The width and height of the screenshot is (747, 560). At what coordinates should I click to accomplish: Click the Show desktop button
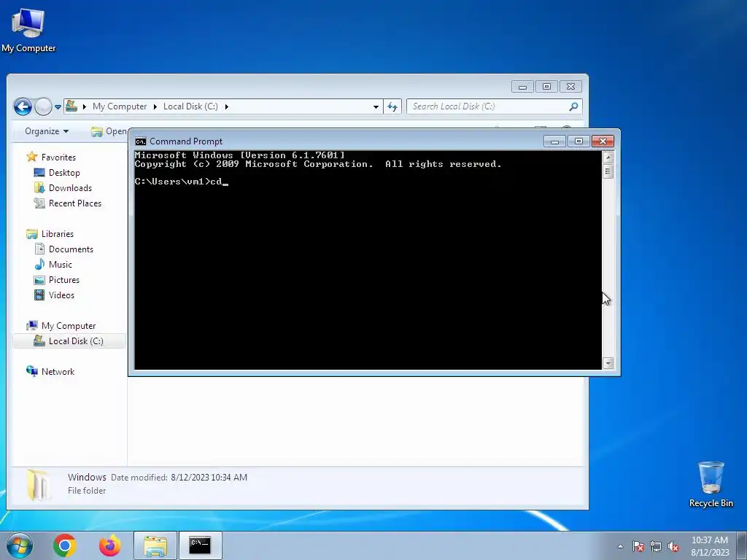743,546
